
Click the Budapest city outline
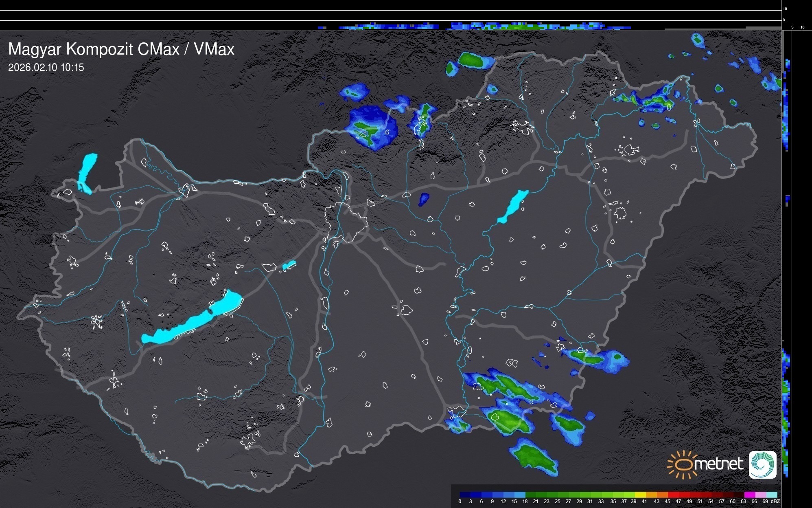[x=346, y=222]
